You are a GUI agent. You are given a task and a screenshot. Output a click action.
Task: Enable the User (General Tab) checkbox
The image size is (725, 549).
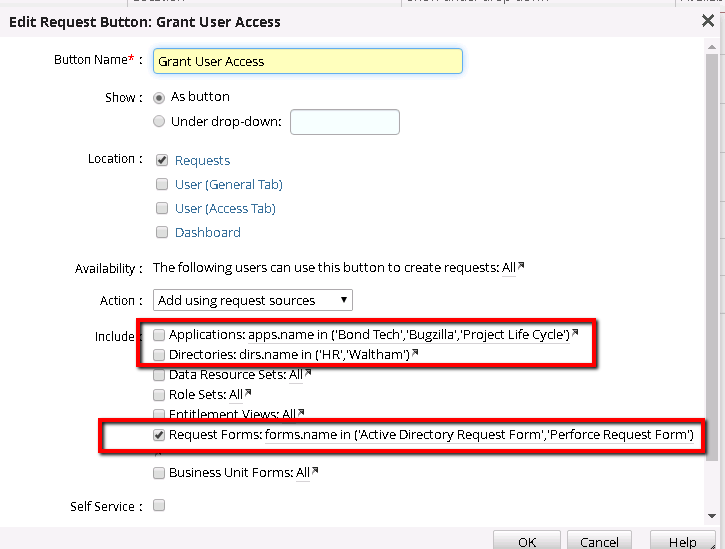(x=161, y=184)
